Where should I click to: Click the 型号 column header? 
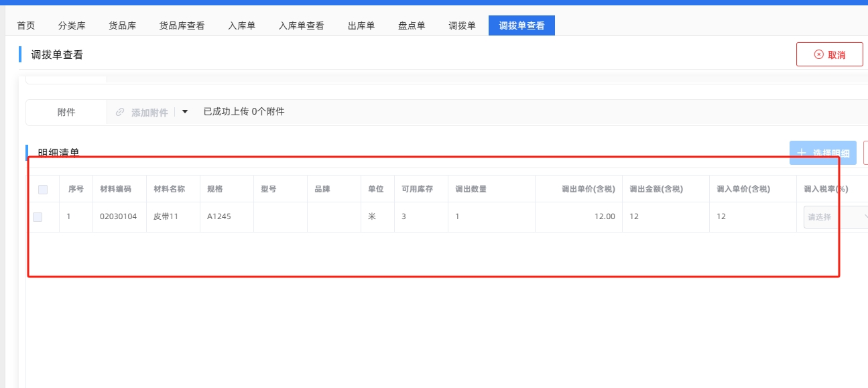268,189
